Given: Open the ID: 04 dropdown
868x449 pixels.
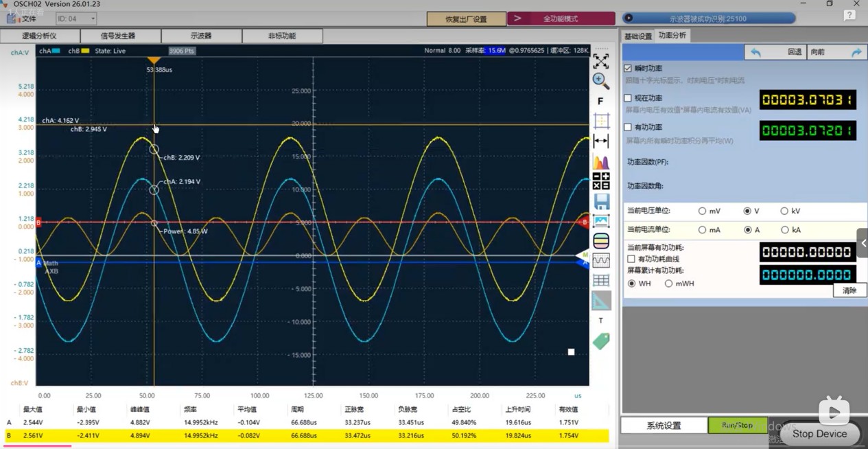Looking at the screenshot, I should pos(76,19).
